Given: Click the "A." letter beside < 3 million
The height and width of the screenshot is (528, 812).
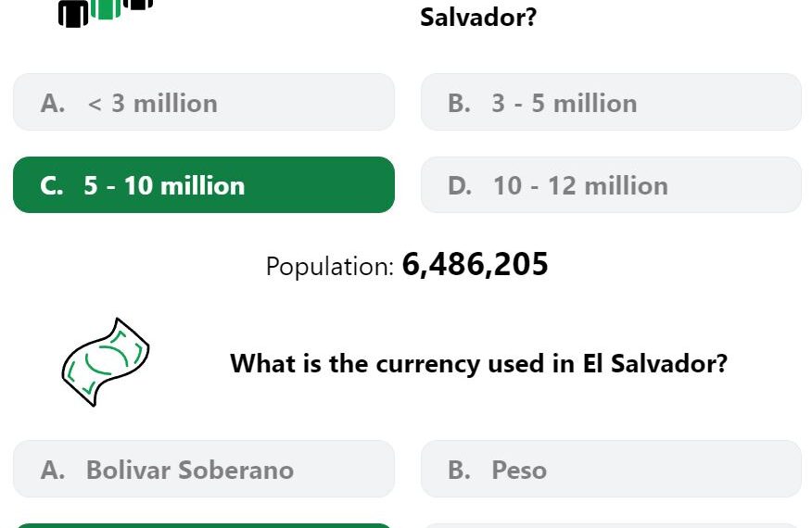Looking at the screenshot, I should coord(53,103).
